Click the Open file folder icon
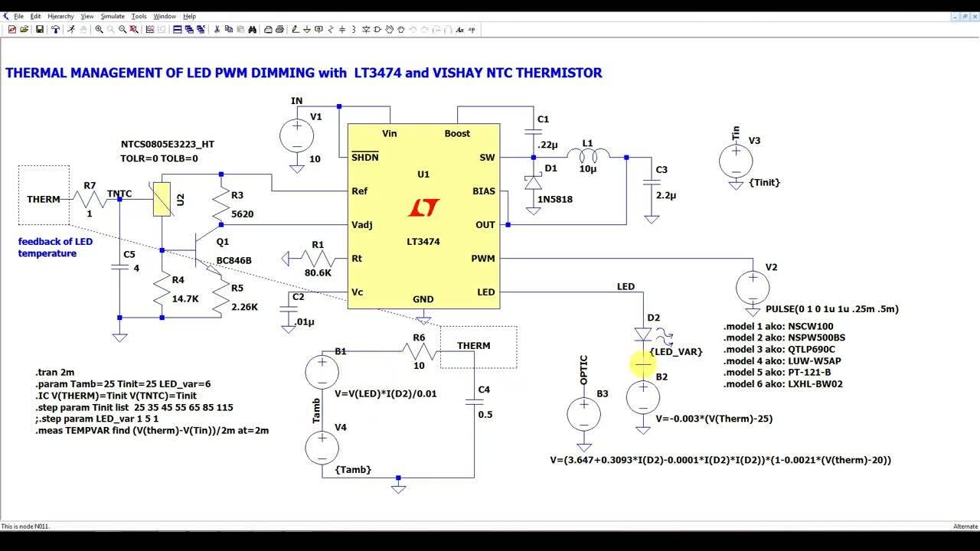Viewport: 980px width, 551px height. point(24,30)
